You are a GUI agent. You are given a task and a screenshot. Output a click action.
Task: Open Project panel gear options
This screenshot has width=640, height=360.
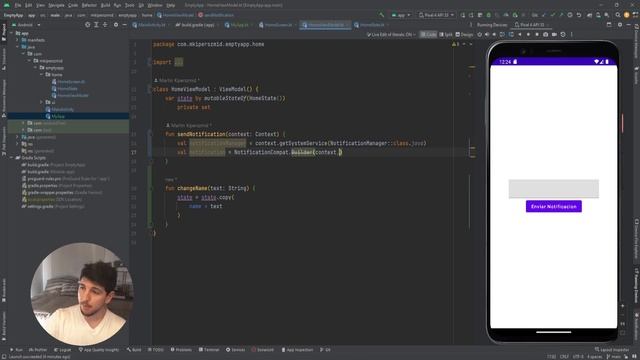116,25
